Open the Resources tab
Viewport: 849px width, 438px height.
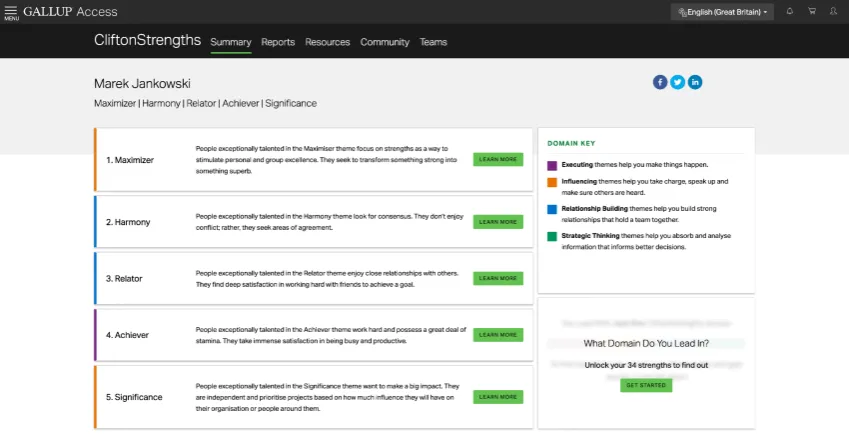328,42
